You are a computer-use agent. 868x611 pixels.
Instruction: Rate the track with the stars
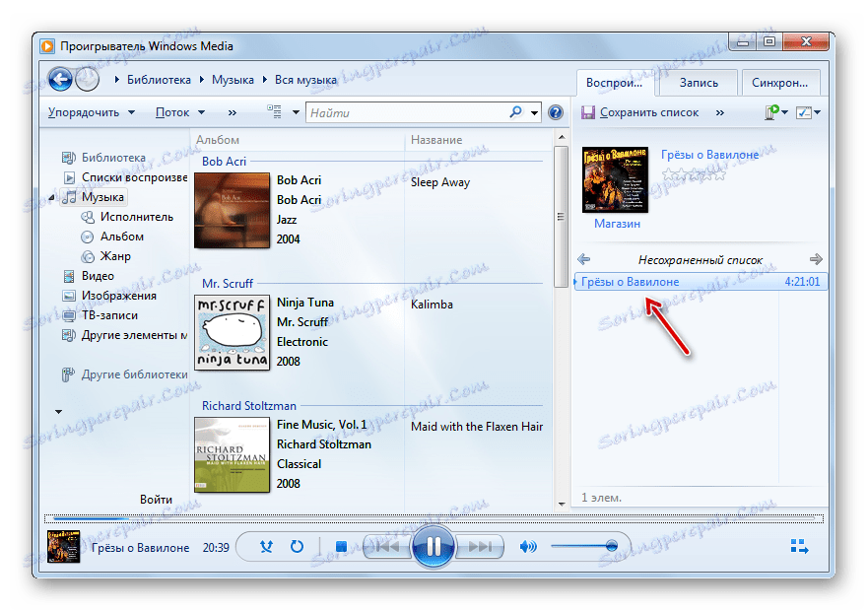pyautogui.click(x=694, y=174)
